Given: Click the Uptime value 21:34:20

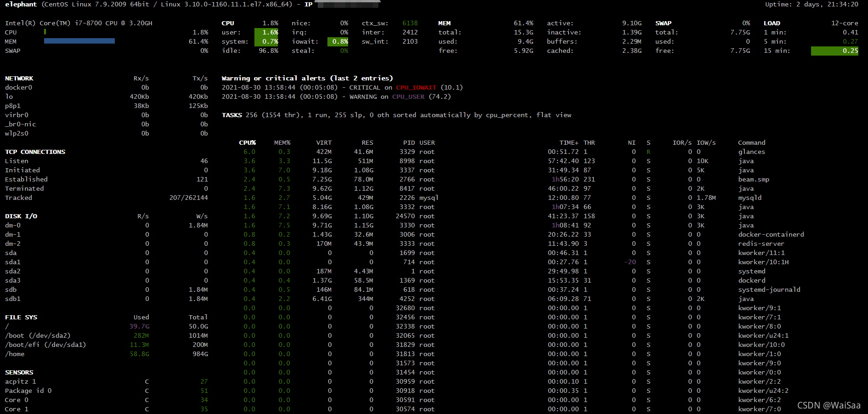Looking at the screenshot, I should click(842, 4).
